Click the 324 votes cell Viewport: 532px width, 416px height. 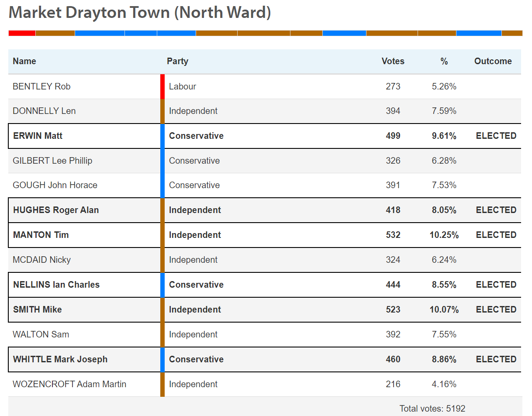click(x=393, y=260)
